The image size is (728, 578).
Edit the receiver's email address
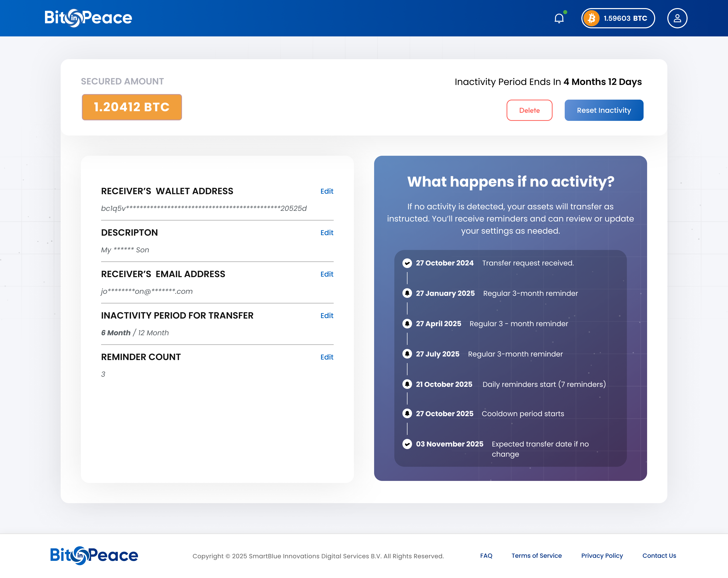coord(327,274)
